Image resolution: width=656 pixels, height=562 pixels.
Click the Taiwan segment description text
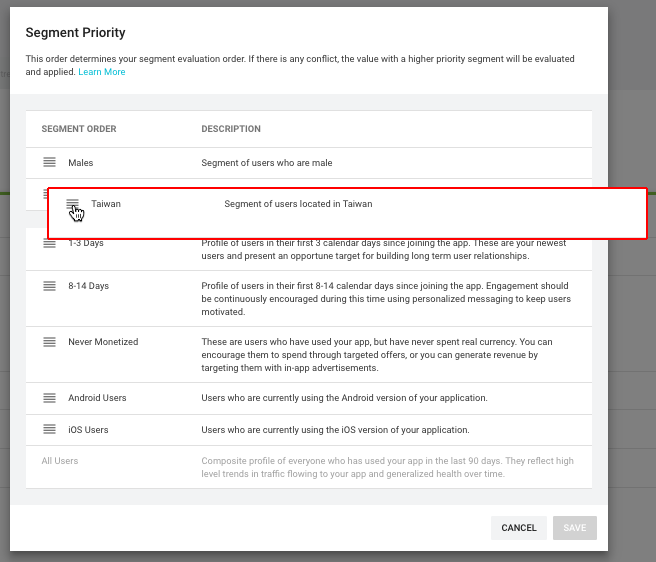pos(298,204)
